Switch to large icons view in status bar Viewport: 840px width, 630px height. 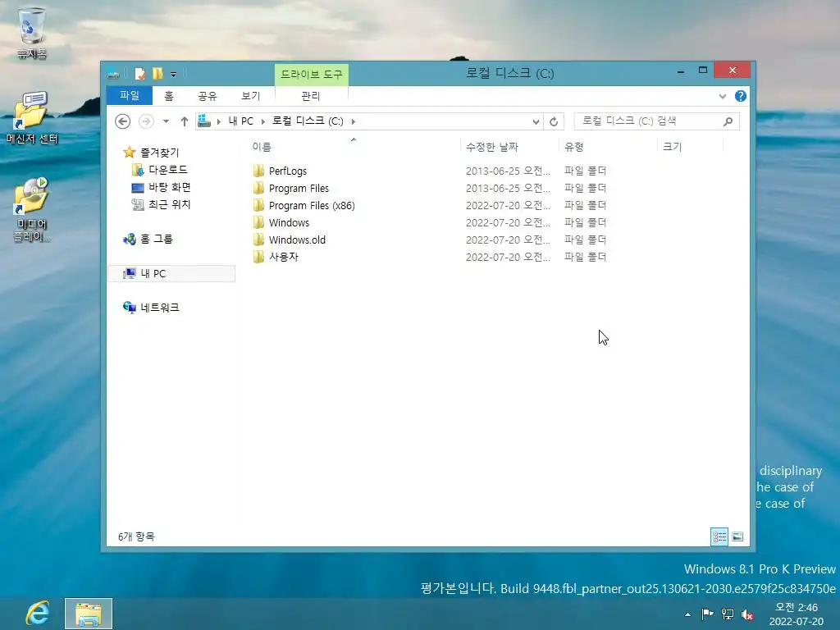[x=737, y=536]
